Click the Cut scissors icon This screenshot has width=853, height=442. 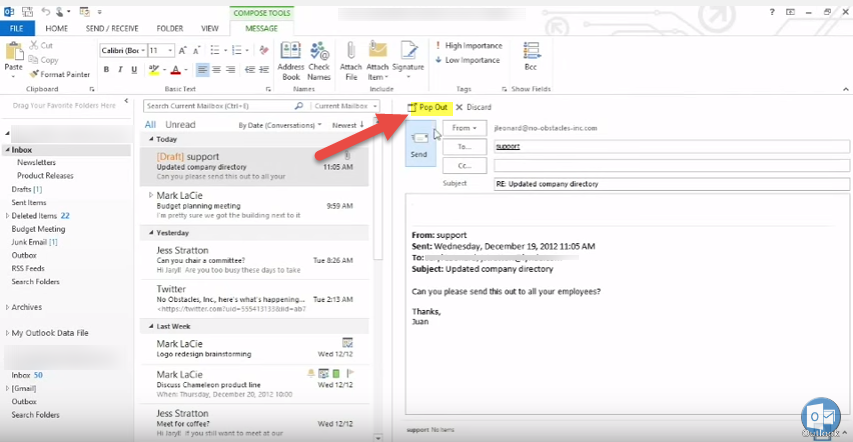34,46
